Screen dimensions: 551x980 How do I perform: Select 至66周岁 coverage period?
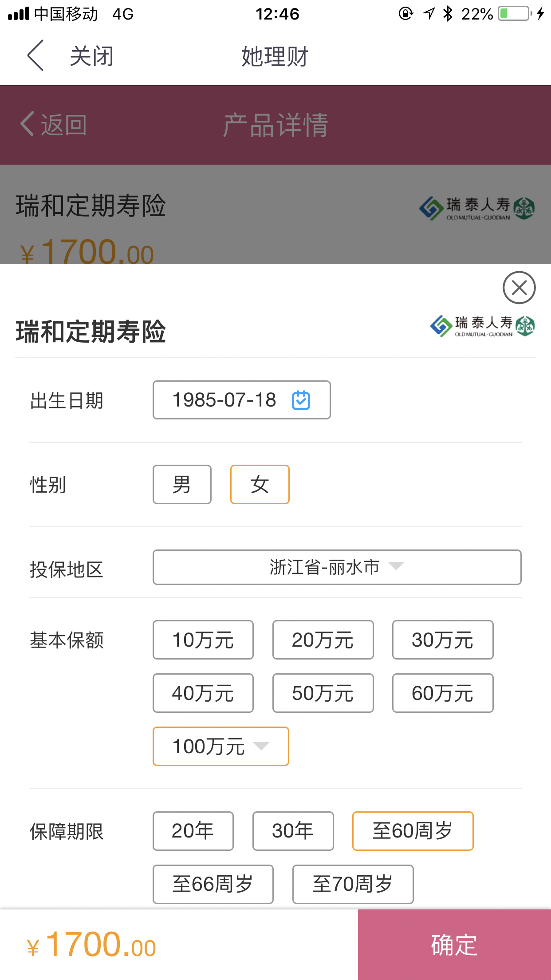point(213,884)
